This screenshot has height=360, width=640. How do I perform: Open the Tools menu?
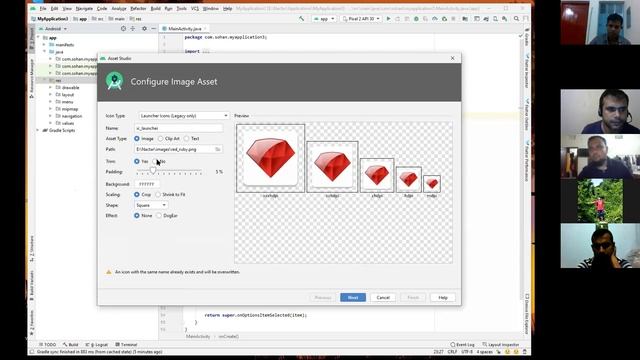182,9
